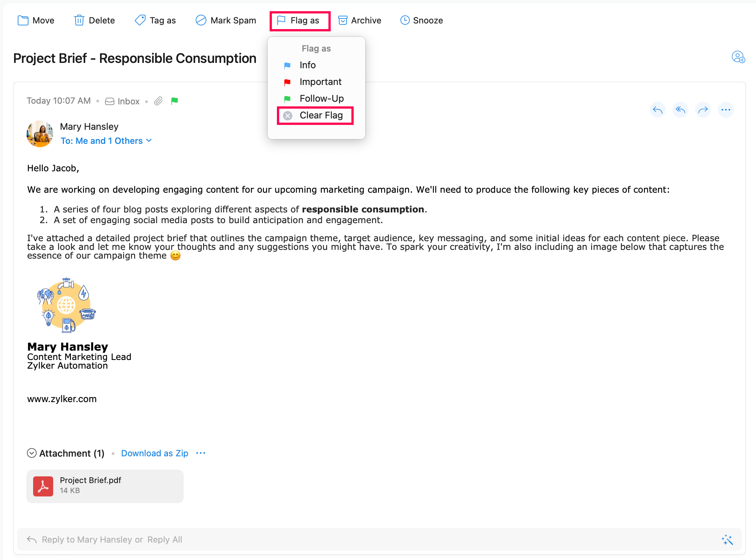Click Reply All in the reply bar

click(165, 540)
